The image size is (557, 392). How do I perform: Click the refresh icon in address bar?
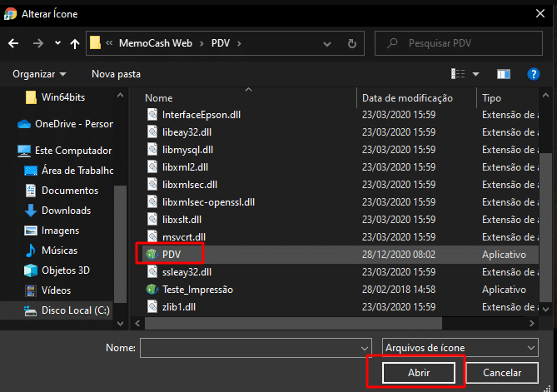click(352, 42)
